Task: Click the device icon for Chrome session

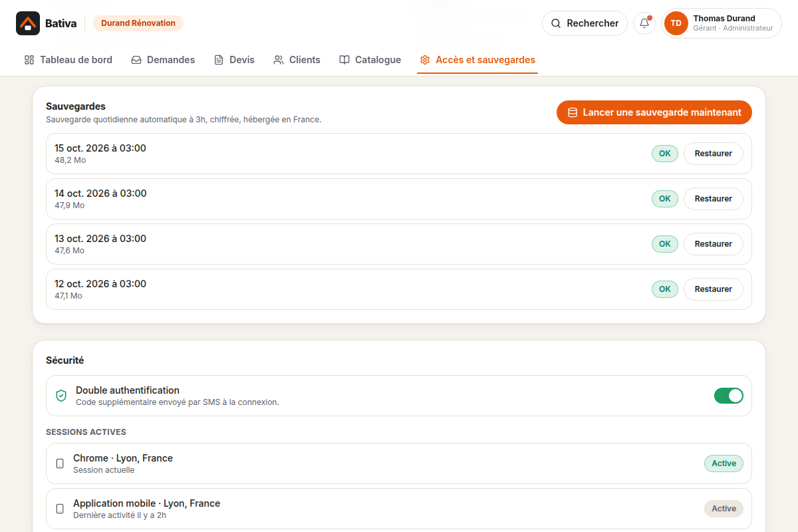Action: [60, 464]
